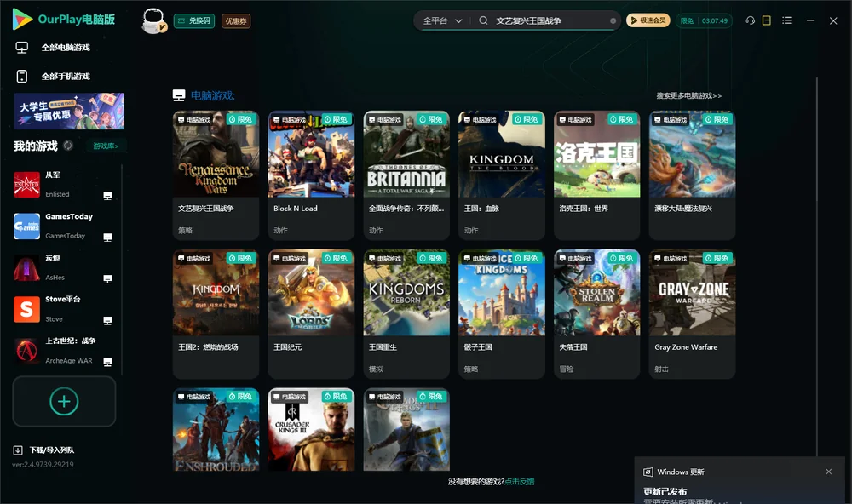Open the 大学生专属优惠 banner

(69, 112)
